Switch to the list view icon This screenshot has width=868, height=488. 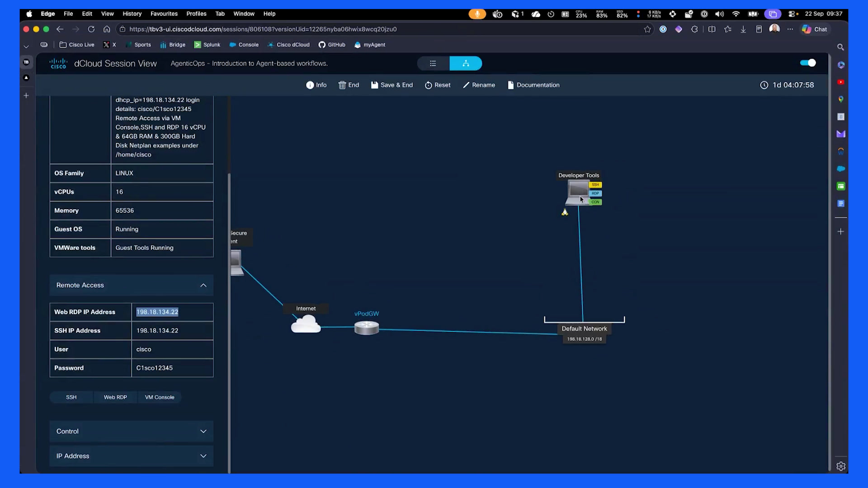(433, 64)
